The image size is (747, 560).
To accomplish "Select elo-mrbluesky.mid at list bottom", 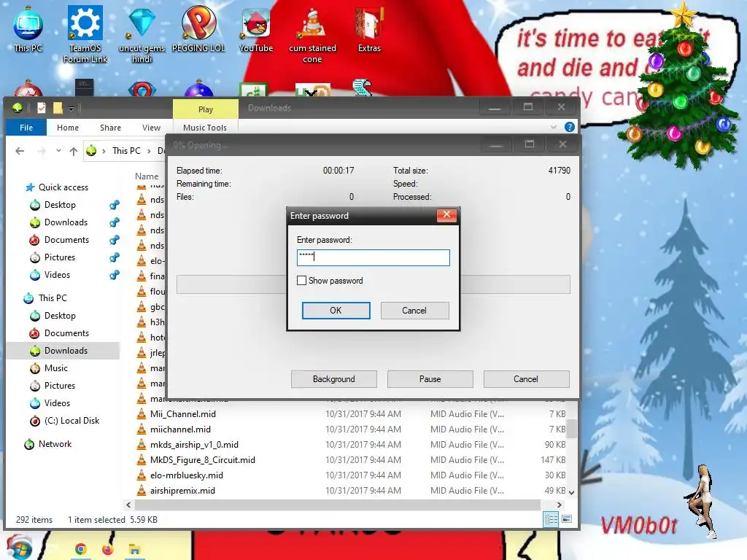I will coord(186,475).
